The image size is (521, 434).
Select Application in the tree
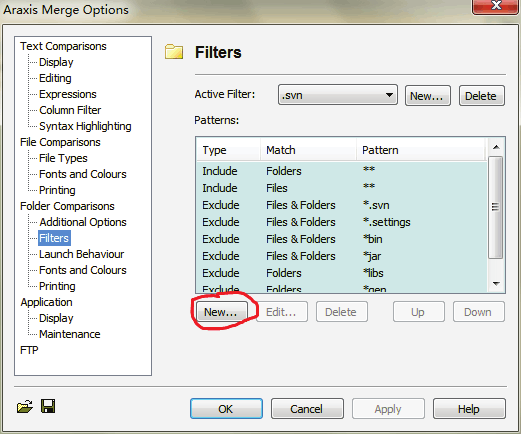46,302
